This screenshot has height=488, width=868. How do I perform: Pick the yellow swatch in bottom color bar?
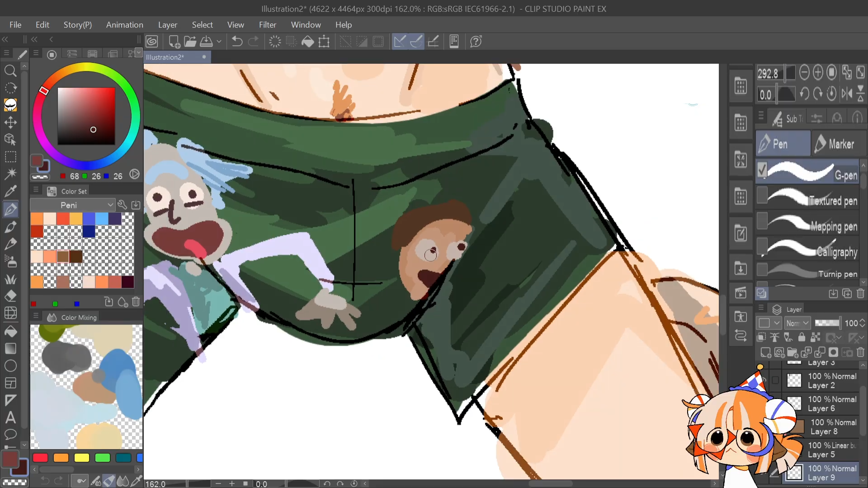click(x=82, y=458)
